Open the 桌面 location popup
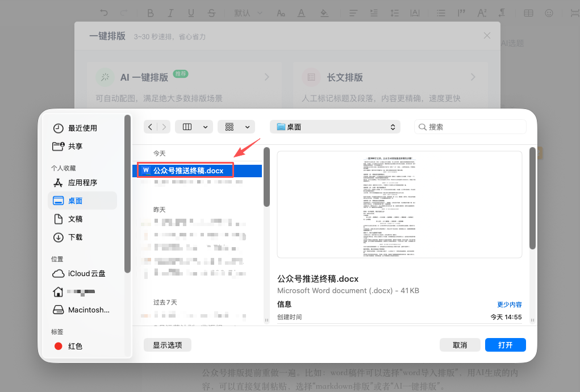The height and width of the screenshot is (392, 580). coord(335,127)
